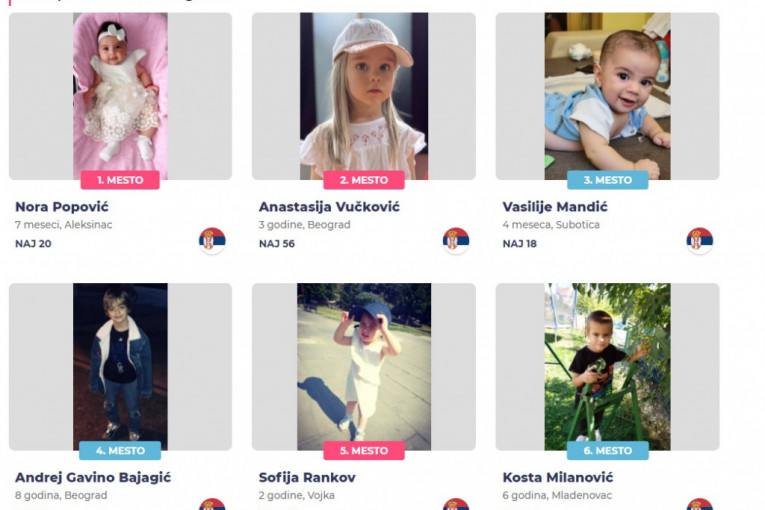Image resolution: width=765 pixels, height=510 pixels.
Task: Click Serbian flag icon on Anastasija Vučković card
Action: (x=456, y=240)
